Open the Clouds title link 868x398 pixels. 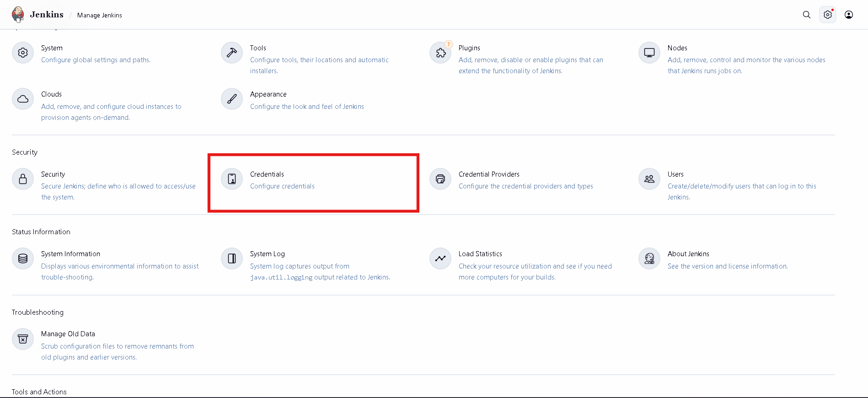click(51, 94)
